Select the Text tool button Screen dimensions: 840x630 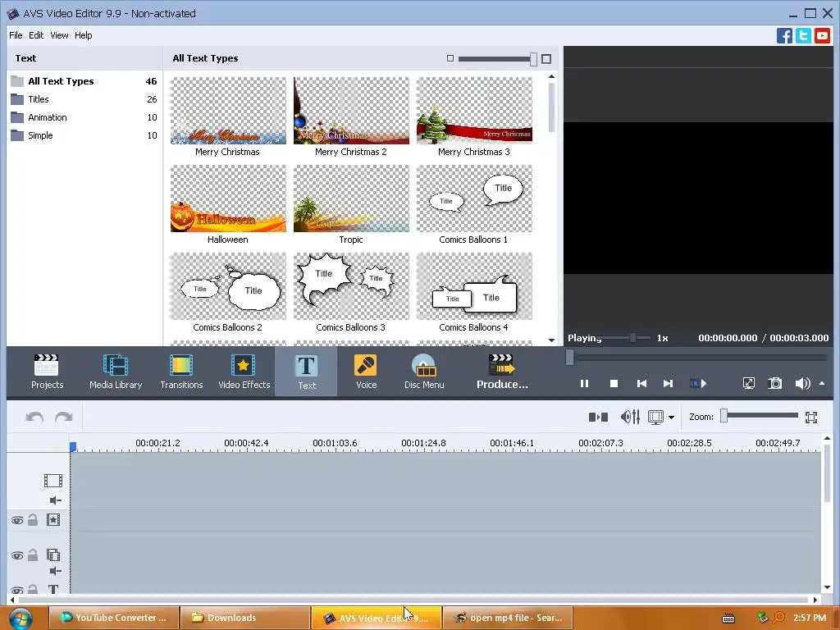pos(307,372)
